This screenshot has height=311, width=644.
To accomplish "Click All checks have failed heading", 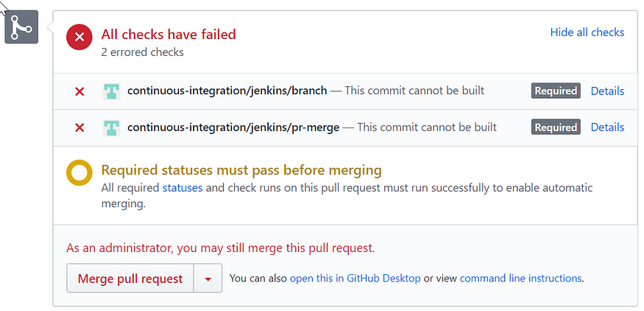I will (169, 34).
